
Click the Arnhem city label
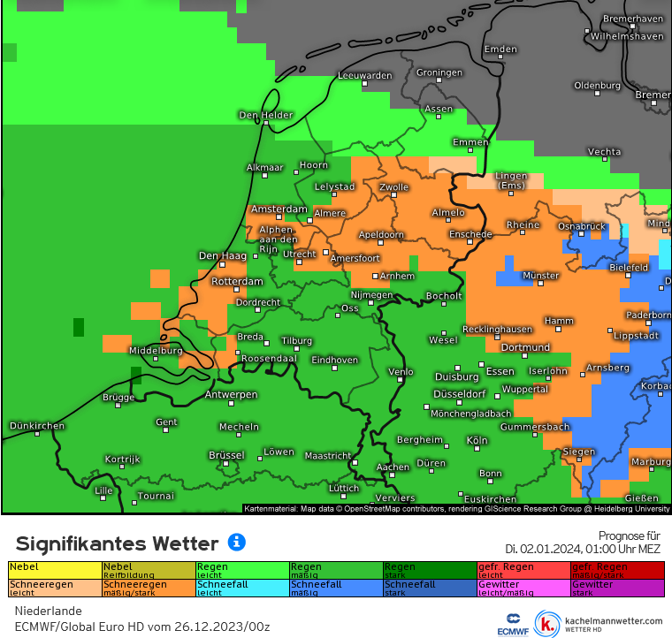pos(397,276)
